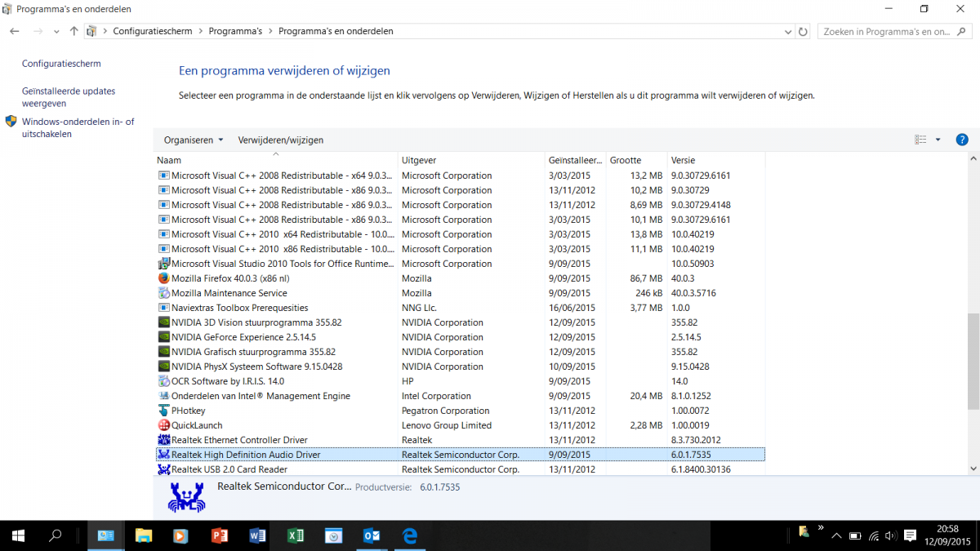Expand the breadcrumb arrow after Programma's

coord(270,32)
